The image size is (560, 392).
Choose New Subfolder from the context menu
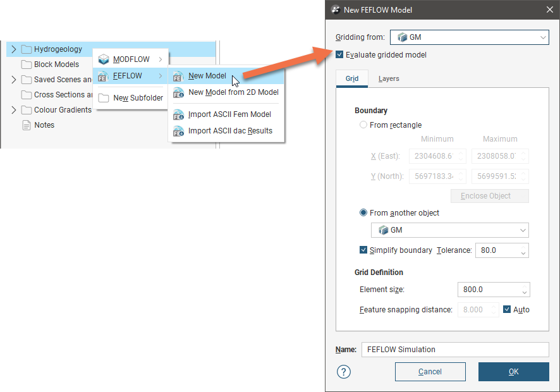tap(137, 98)
